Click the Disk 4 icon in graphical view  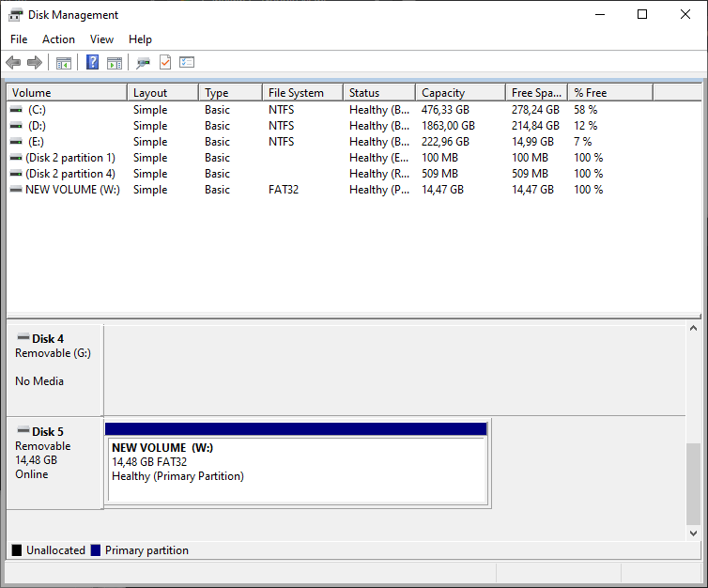(x=23, y=337)
